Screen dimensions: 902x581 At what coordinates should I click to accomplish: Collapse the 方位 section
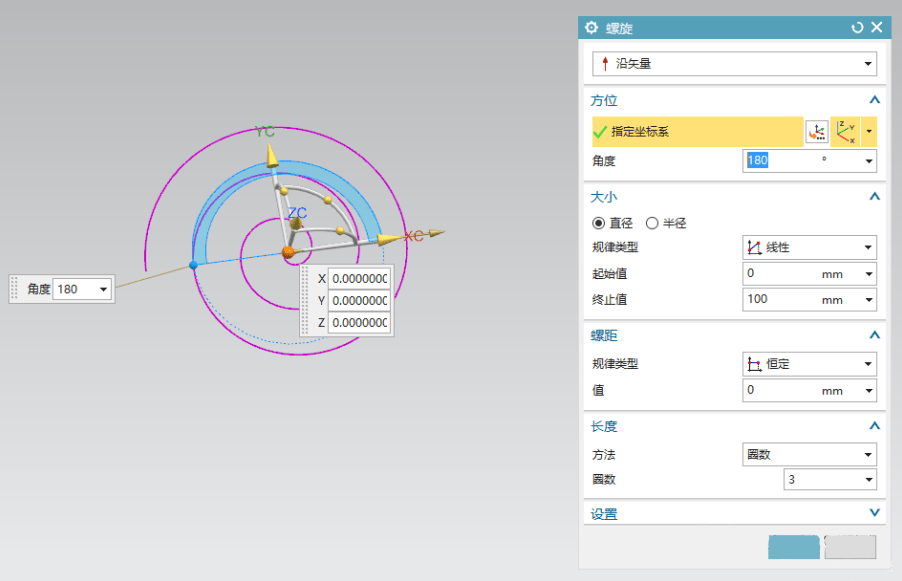(874, 100)
